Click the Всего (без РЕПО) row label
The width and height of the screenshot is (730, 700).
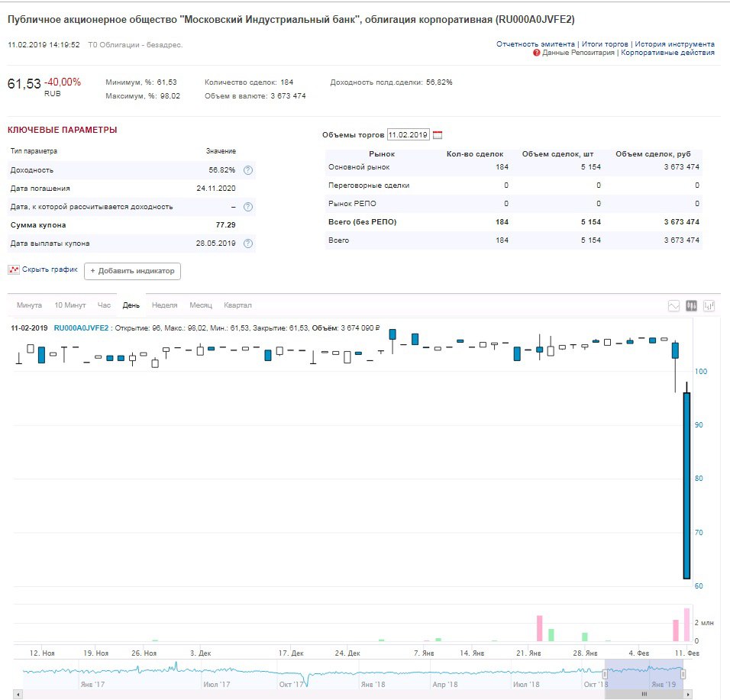coord(362,222)
